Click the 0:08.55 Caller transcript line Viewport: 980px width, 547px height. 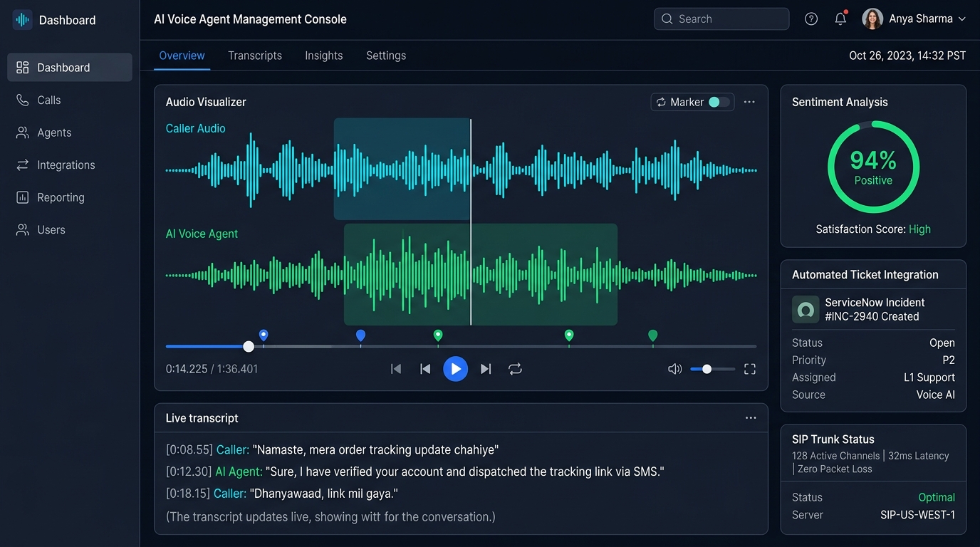tap(332, 450)
